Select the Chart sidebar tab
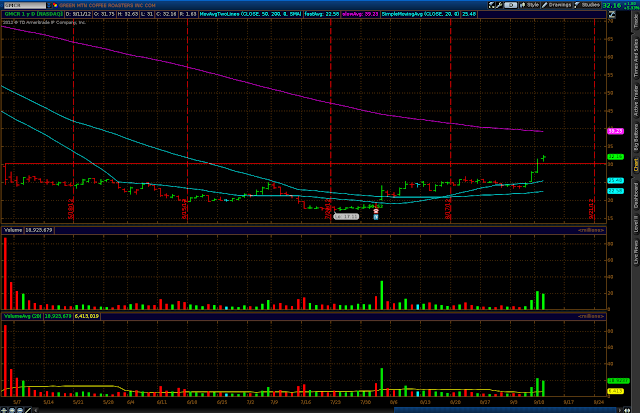Viewport: 640px width, 413px height. (x=636, y=165)
